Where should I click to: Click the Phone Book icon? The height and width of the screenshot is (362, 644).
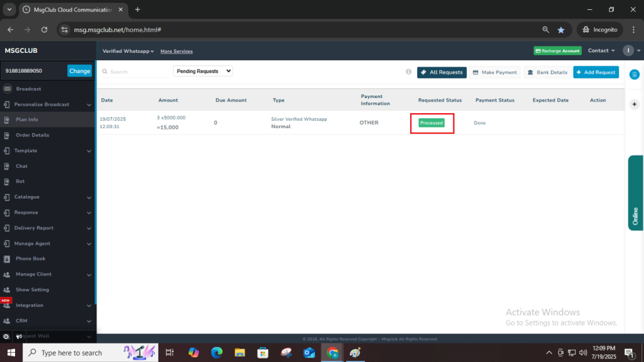[x=6, y=259]
